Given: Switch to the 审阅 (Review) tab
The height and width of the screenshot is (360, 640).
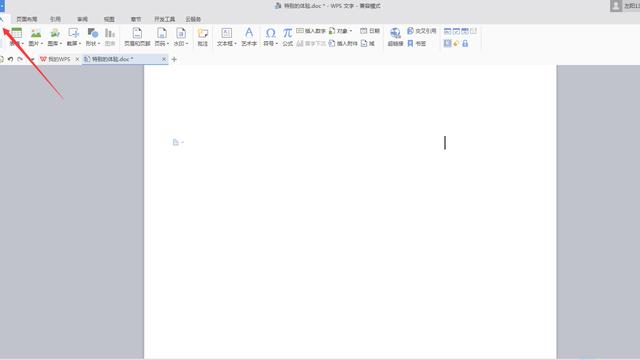Looking at the screenshot, I should pos(82,19).
